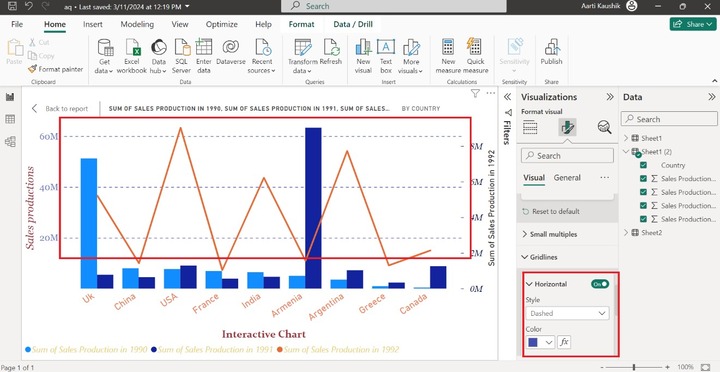This screenshot has width=720, height=372.
Task: Select the Format visual brush icon
Action: coord(568,127)
